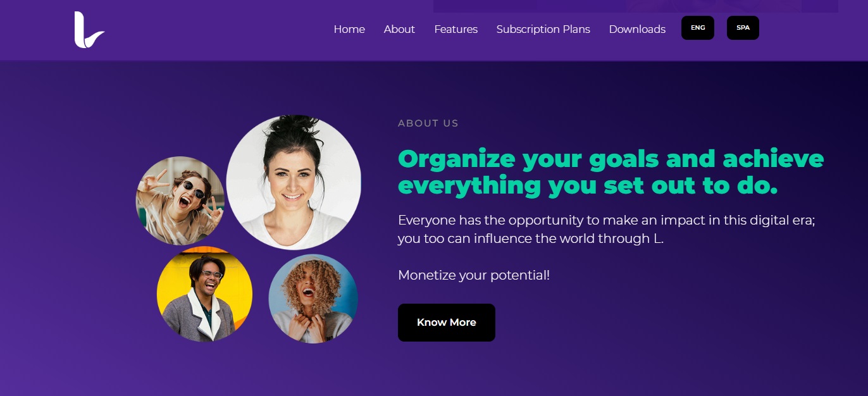Click the ABOUT US section label
The height and width of the screenshot is (396, 868).
point(428,123)
